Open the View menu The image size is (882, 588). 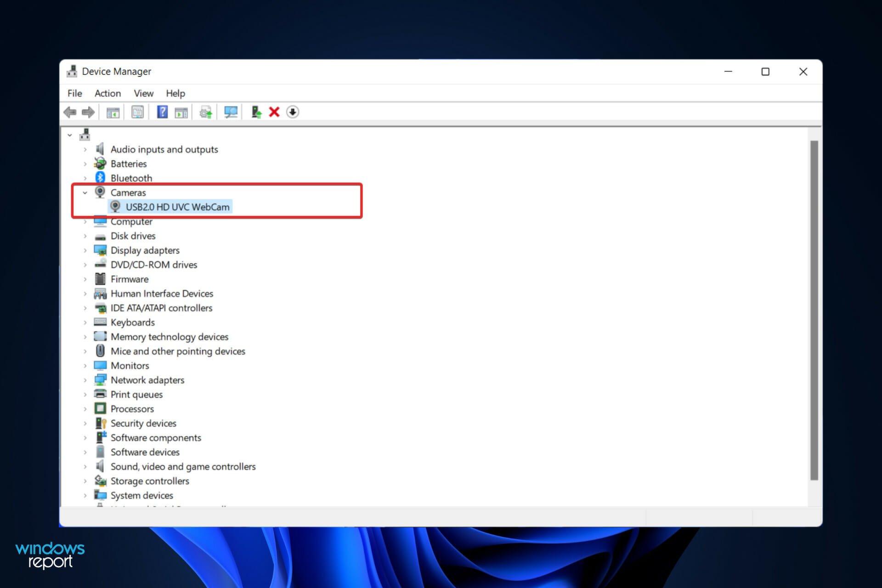coord(142,93)
